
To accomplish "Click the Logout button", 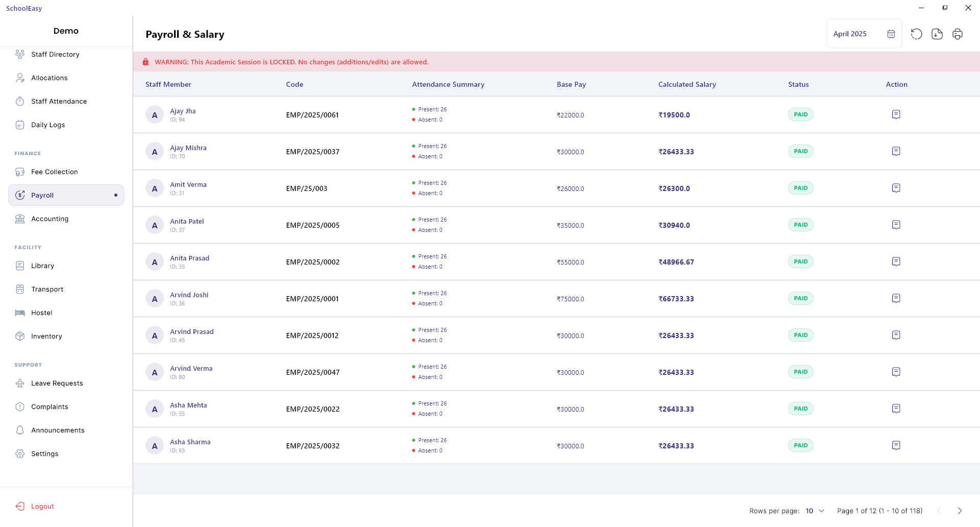I will coord(35,506).
